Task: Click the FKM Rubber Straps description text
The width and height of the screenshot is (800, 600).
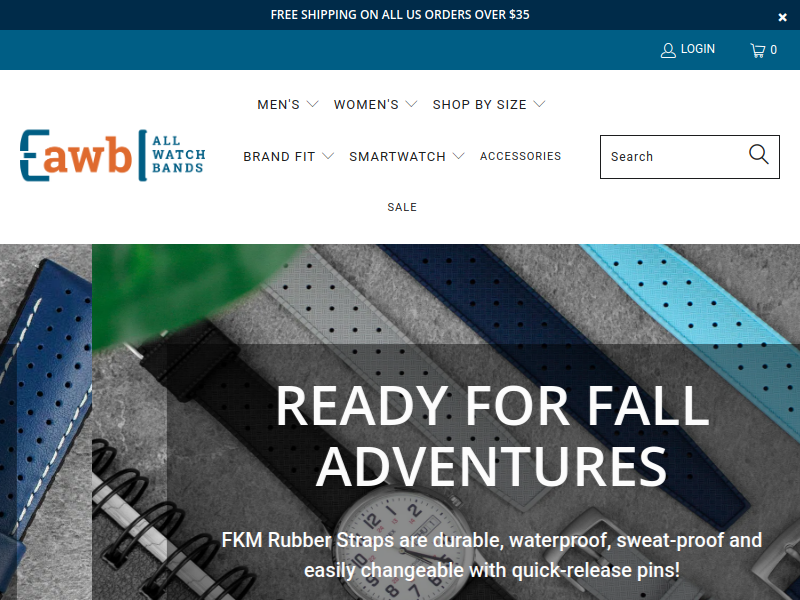Action: pyautogui.click(x=492, y=555)
